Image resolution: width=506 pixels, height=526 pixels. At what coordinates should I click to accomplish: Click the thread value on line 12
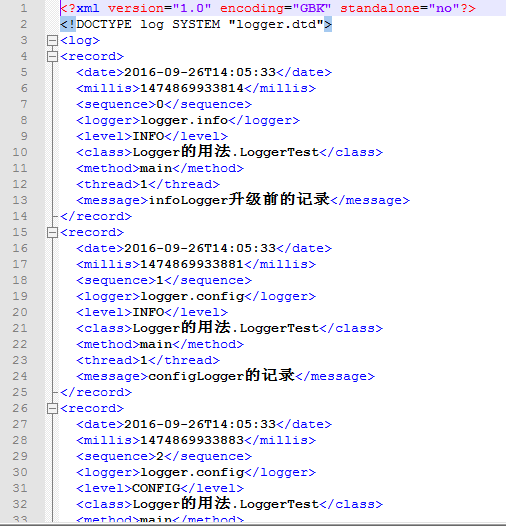click(x=144, y=184)
